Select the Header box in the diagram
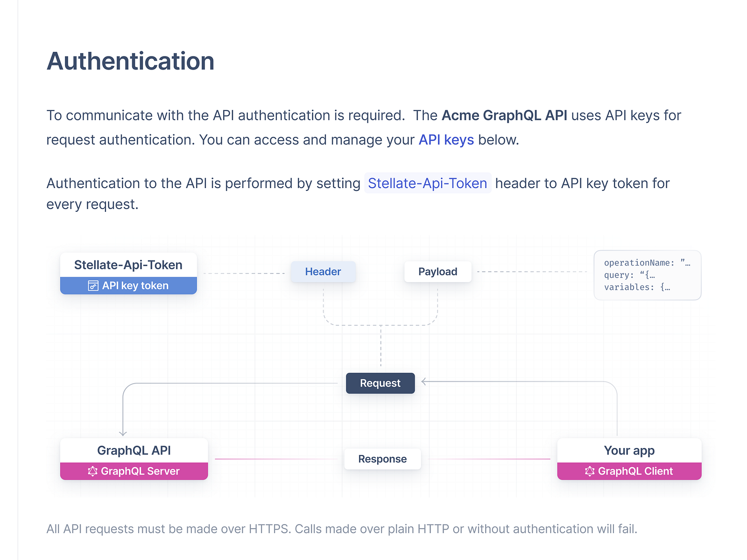Screen dimensions: 747x560 (323, 272)
